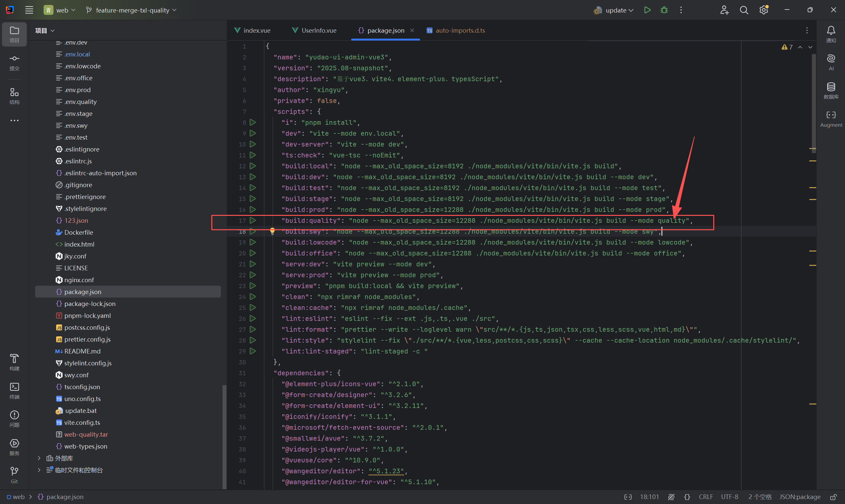Switch to the UserInfo.vue tab
This screenshot has height=504, width=845.
(x=318, y=30)
